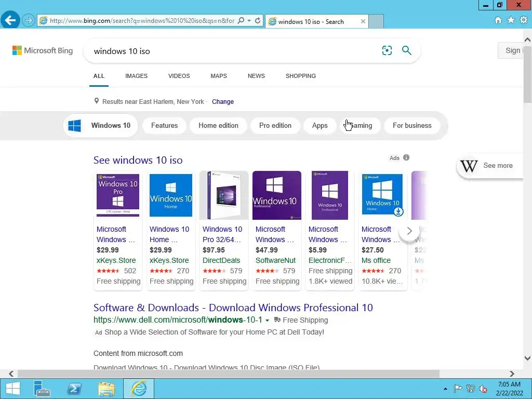Click the Wikipedia See more button
This screenshot has height=399, width=532.
(x=490, y=166)
